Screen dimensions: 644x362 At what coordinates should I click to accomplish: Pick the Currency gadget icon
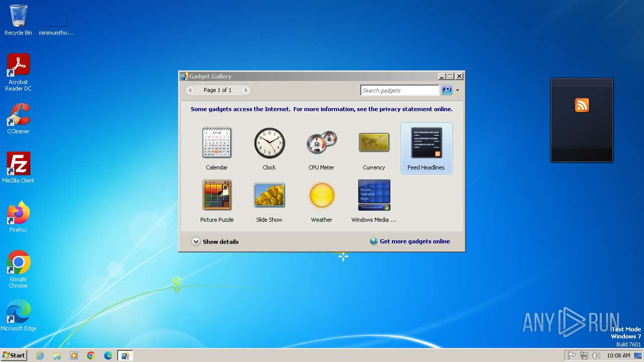click(x=374, y=143)
